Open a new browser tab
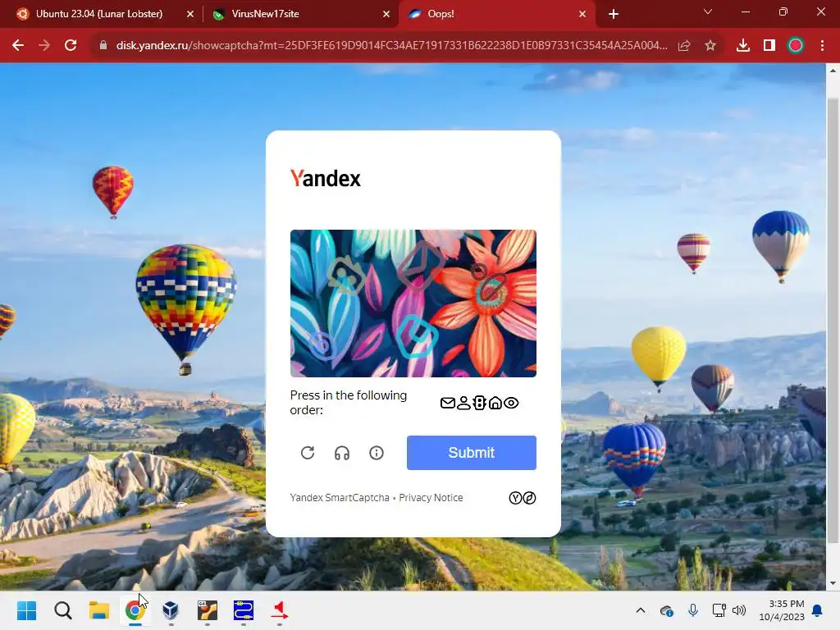 (614, 14)
